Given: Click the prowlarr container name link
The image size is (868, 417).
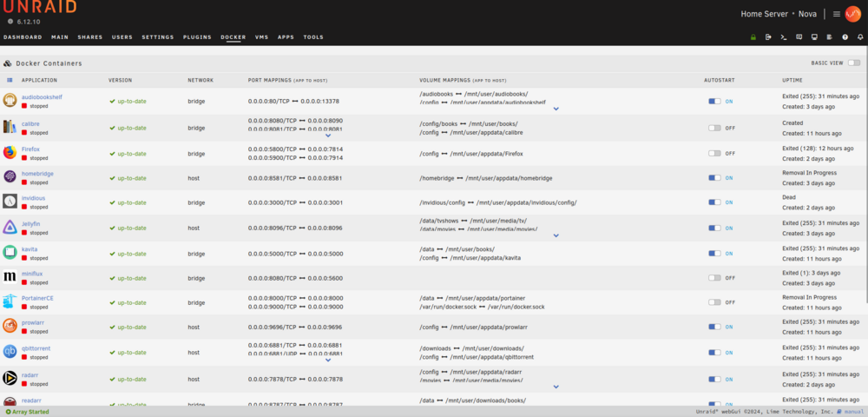Looking at the screenshot, I should (33, 323).
